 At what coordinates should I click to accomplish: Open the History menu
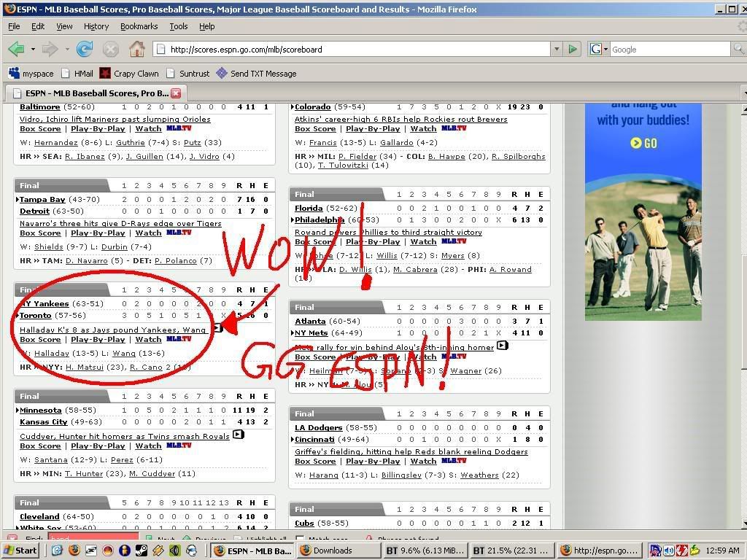coord(96,26)
